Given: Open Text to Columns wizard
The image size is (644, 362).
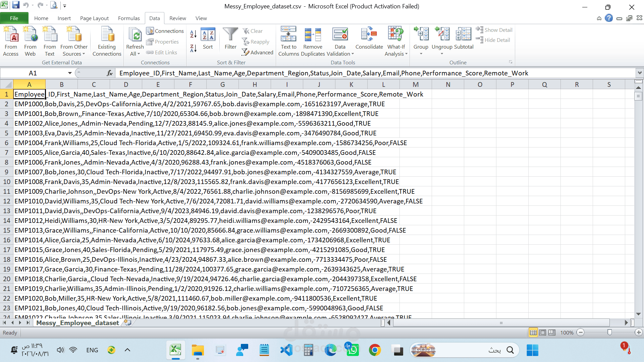Looking at the screenshot, I should click(288, 41).
